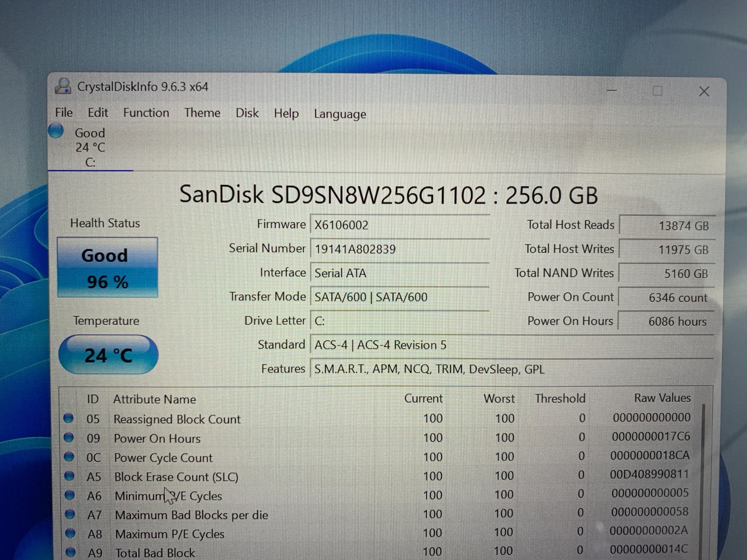The height and width of the screenshot is (560, 747).
Task: Click status dot for Power On Hours attribute row
Action: click(69, 437)
